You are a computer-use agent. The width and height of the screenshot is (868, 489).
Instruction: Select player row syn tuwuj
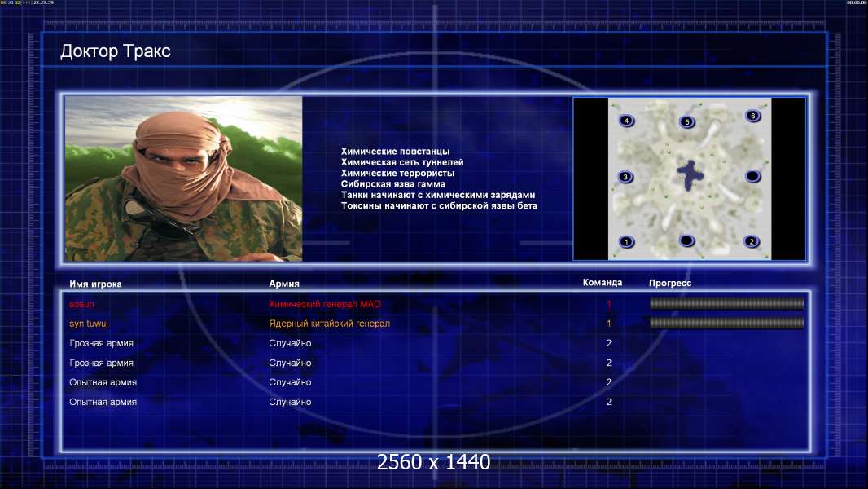pyautogui.click(x=89, y=324)
